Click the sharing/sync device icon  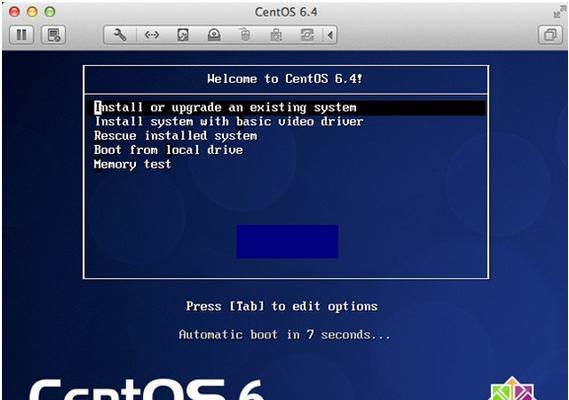[307, 35]
